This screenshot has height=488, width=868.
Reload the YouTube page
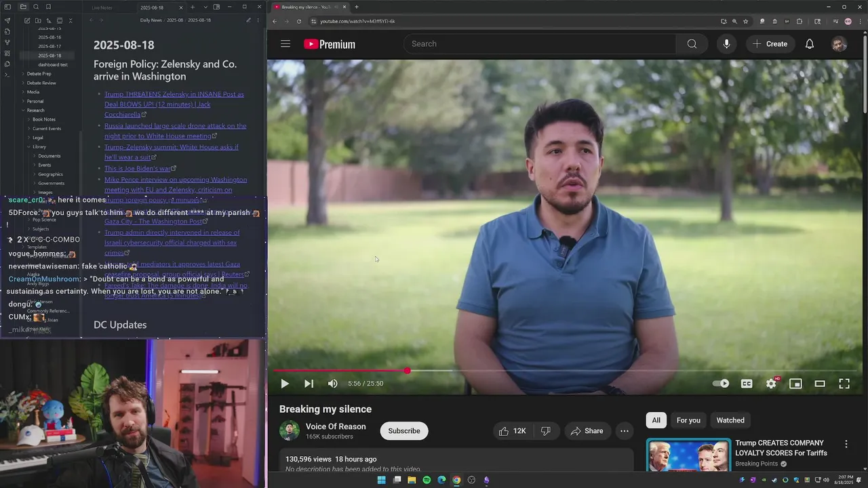(299, 21)
